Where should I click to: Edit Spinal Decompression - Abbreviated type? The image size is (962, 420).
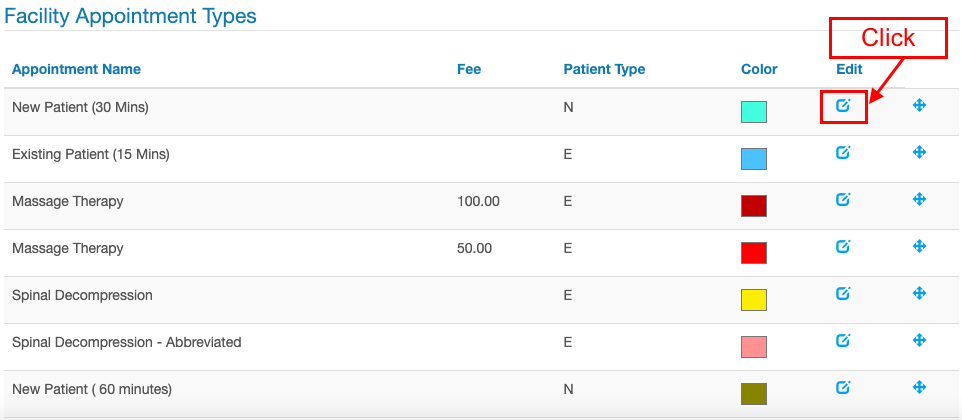843,340
